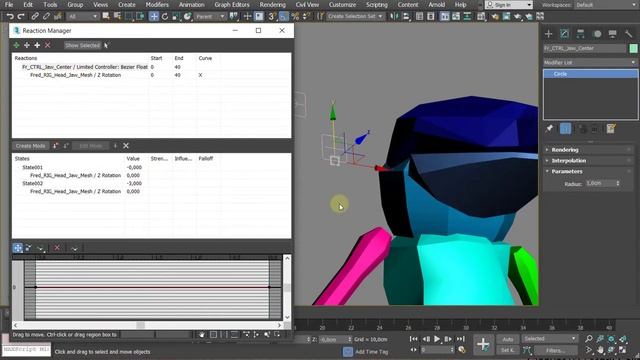Click the Filters... button

point(555,350)
